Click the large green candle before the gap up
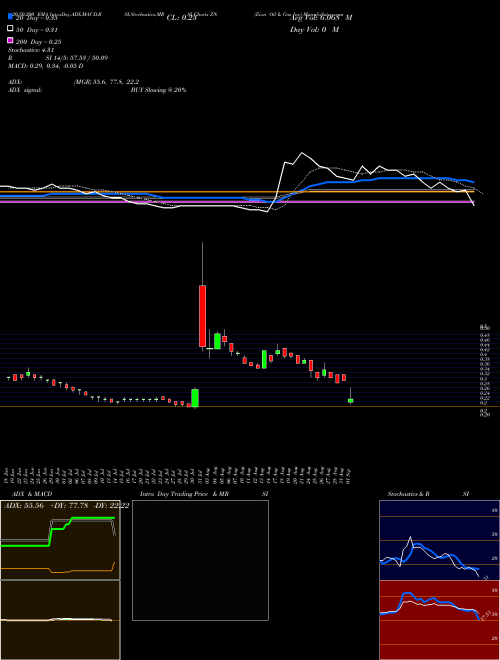This screenshot has height=660, width=500. point(195,398)
